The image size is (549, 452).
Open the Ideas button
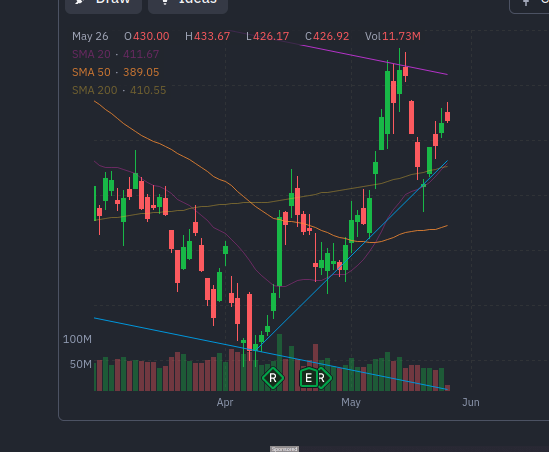click(188, 3)
